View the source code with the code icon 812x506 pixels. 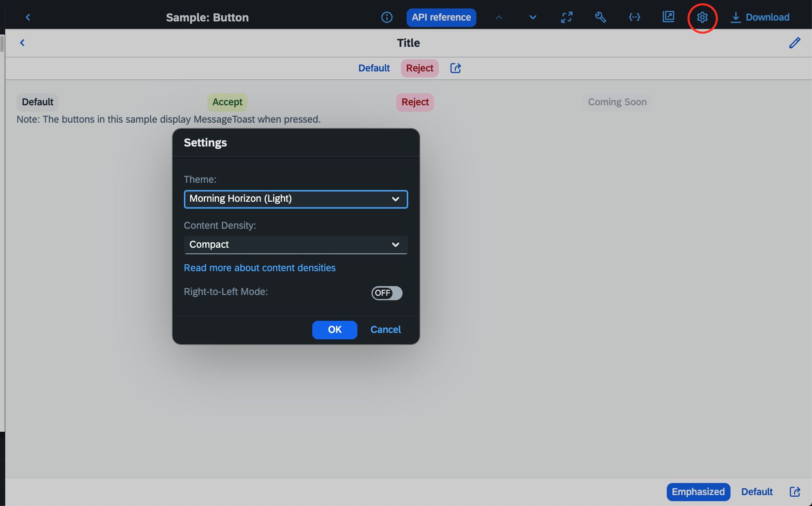(x=634, y=17)
